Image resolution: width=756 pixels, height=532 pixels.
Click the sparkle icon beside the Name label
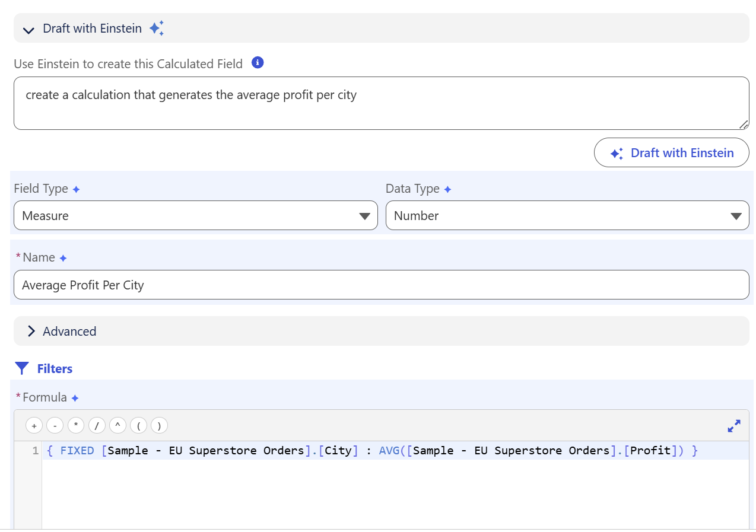pos(63,258)
